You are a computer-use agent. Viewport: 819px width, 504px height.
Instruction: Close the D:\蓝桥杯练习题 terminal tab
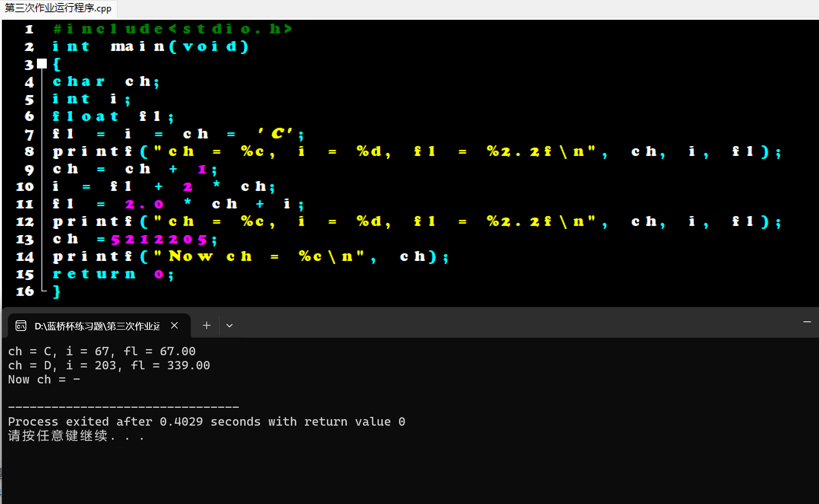click(x=174, y=326)
